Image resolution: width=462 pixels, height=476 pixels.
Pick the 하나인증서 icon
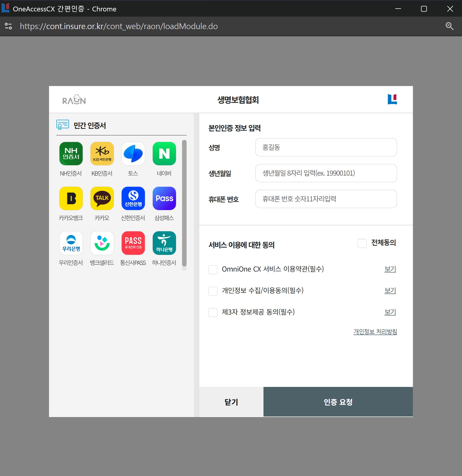[x=164, y=243]
